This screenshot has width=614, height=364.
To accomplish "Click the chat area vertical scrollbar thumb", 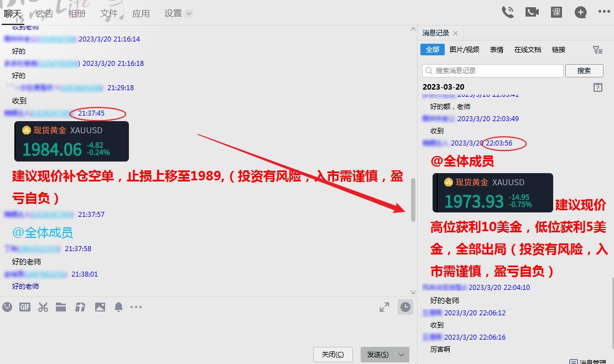I will coord(413,200).
